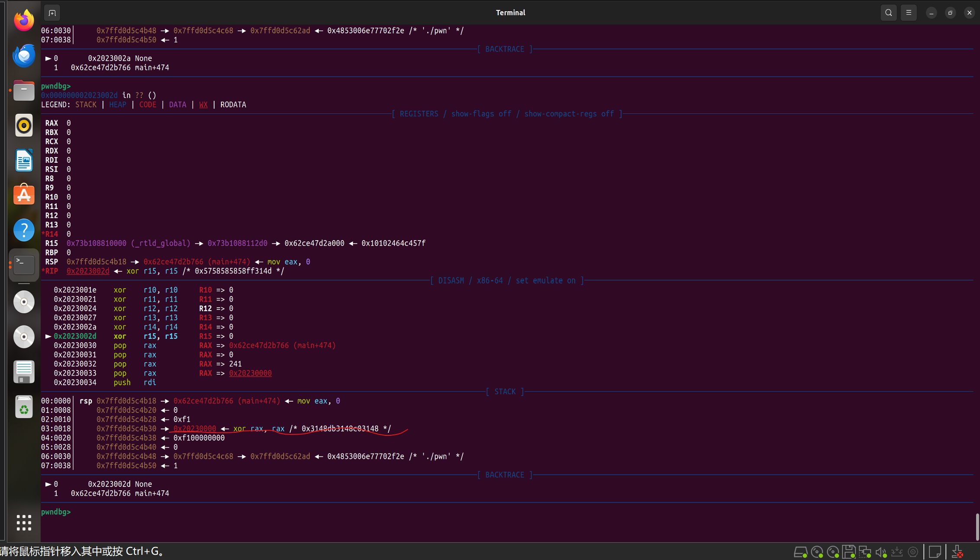Screen dimensions: 980x560
Task: Click the underlined WX legend label
Action: [203, 105]
